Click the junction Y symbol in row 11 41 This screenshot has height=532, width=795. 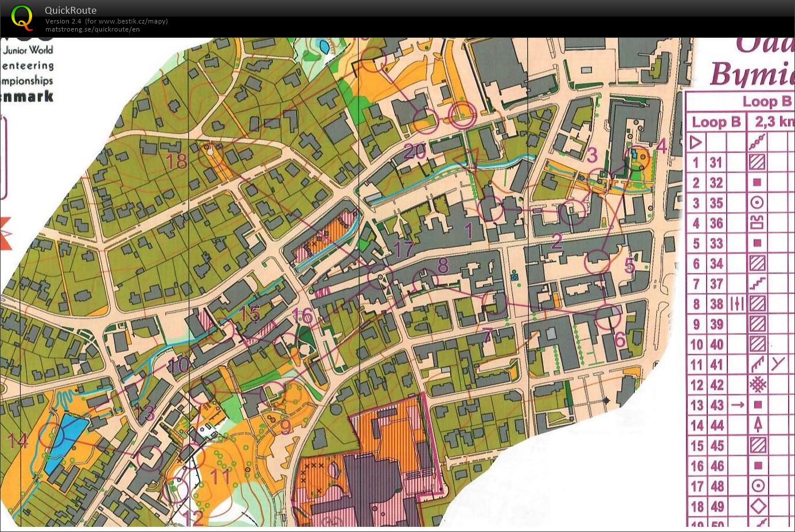pyautogui.click(x=778, y=363)
